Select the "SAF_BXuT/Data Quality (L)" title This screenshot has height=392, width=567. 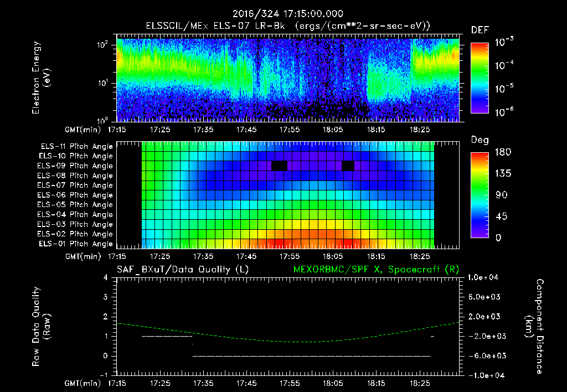point(183,270)
